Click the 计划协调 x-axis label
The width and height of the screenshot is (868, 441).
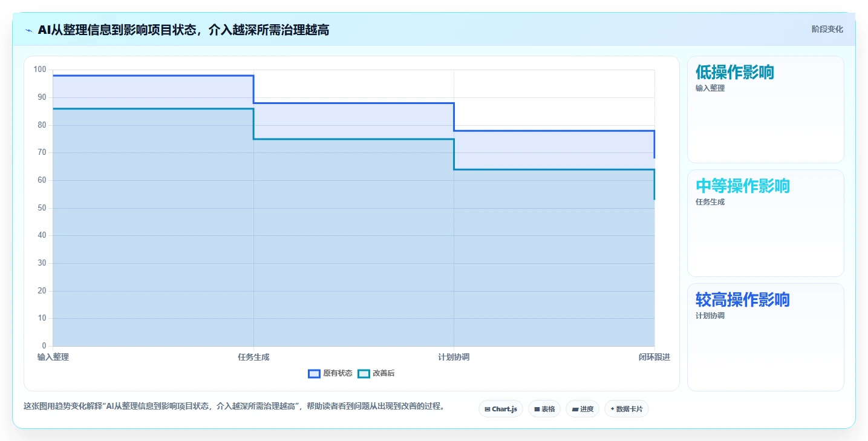point(454,357)
